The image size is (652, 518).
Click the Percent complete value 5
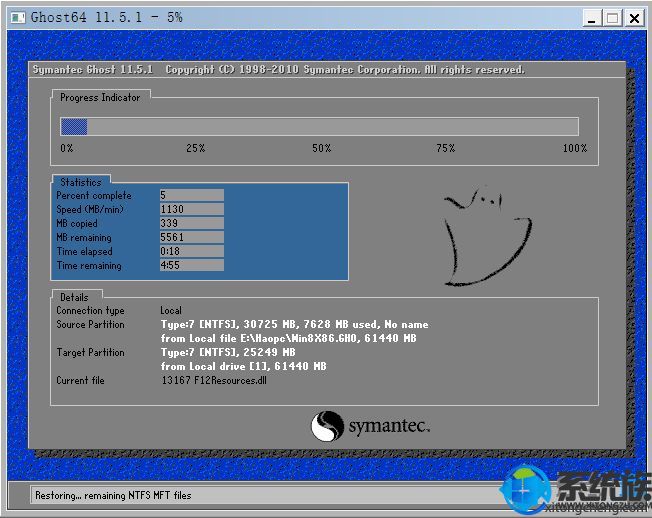point(192,195)
